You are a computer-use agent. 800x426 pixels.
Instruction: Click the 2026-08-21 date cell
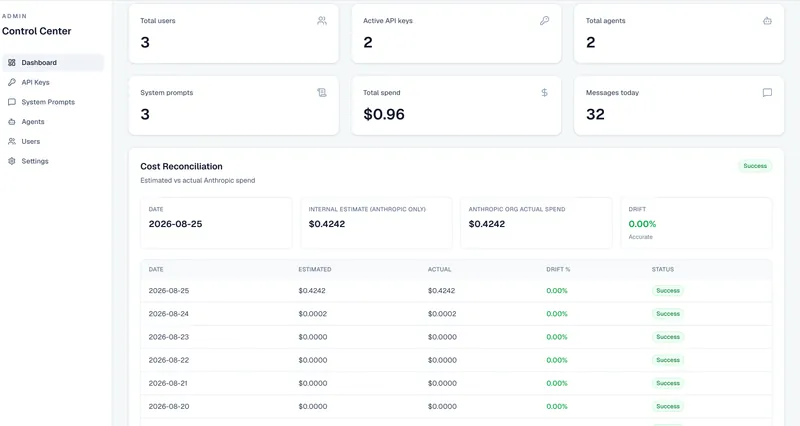point(169,383)
